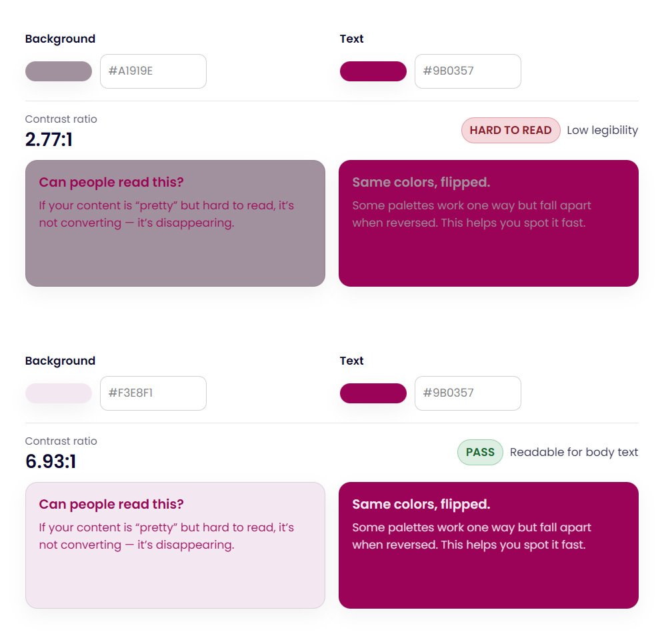664x644 pixels.
Task: Click the text color swatch in the 6.93:1 checker
Action: 373,393
